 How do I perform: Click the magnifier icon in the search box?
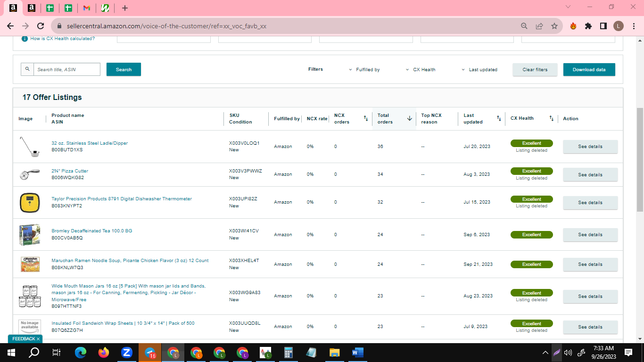pos(27,69)
